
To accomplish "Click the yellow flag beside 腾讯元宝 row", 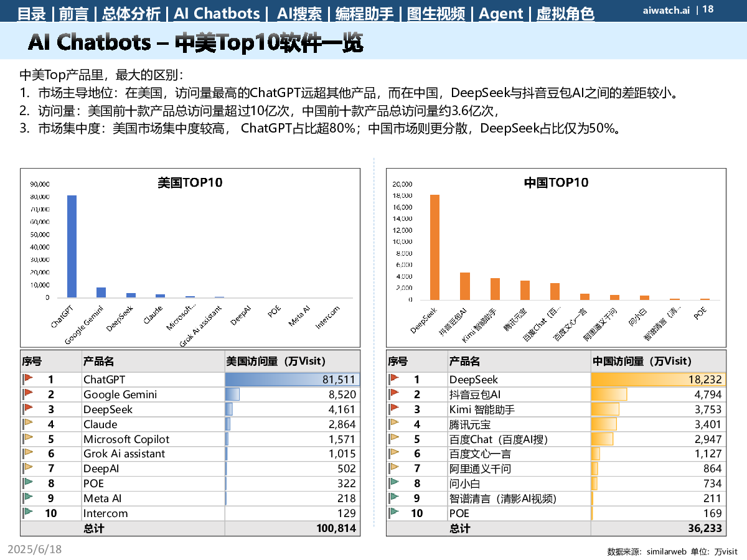I will 393,424.
